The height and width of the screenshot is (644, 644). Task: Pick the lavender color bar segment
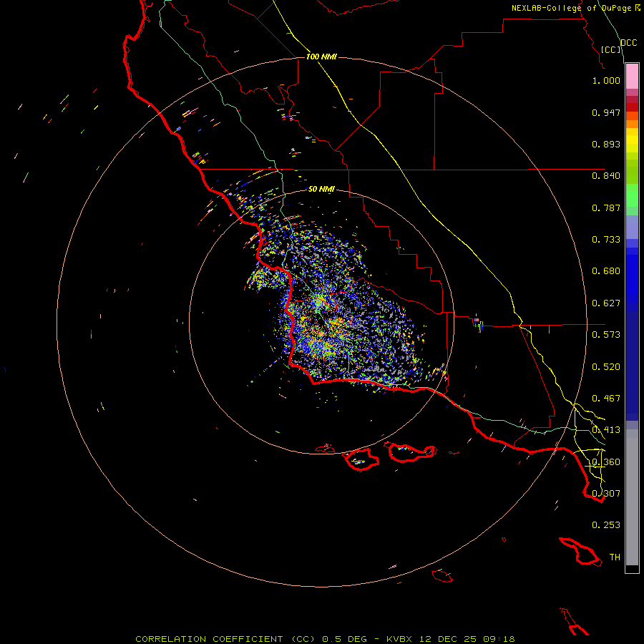click(632, 227)
